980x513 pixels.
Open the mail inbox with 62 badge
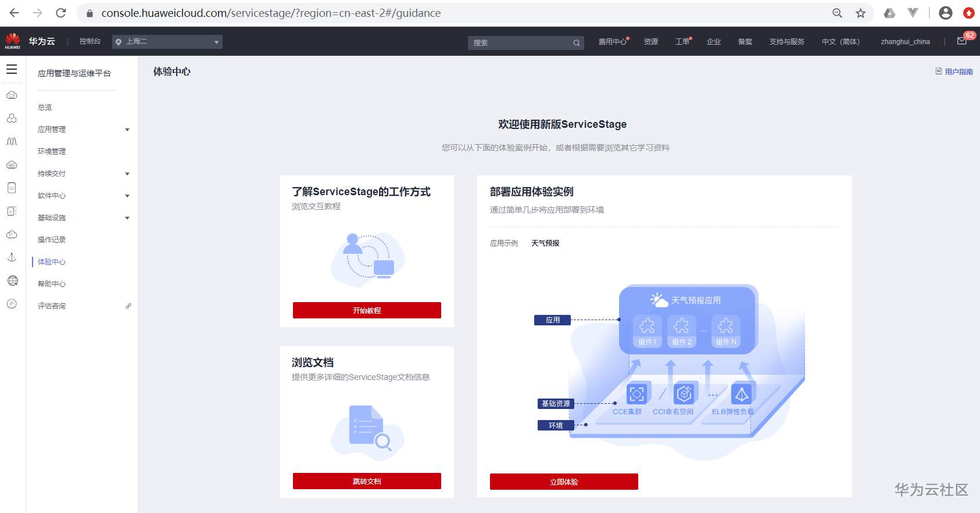(x=962, y=41)
